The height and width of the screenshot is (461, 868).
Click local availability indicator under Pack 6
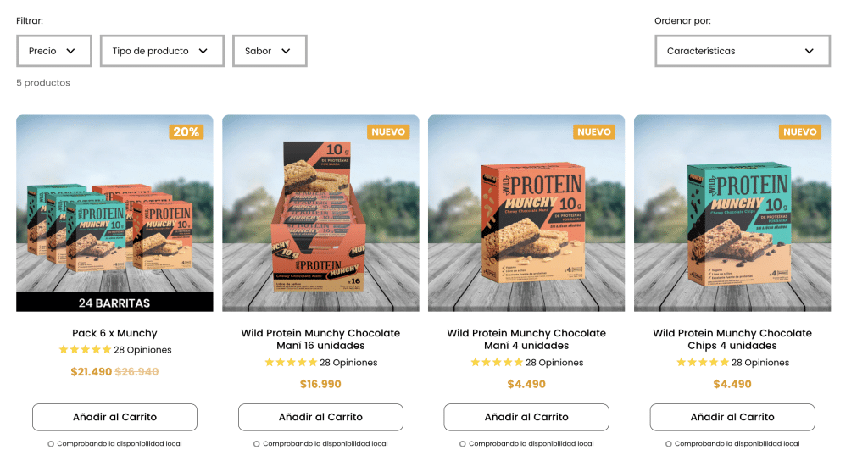114,444
